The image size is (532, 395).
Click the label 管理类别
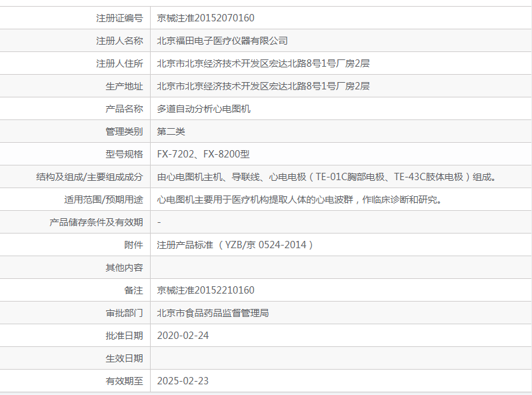(x=124, y=132)
